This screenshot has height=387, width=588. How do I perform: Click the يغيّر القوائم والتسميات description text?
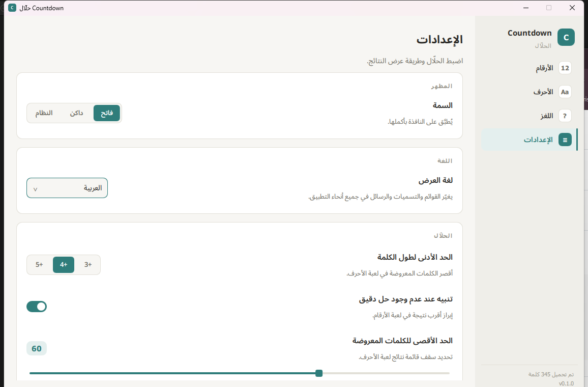tap(380, 197)
